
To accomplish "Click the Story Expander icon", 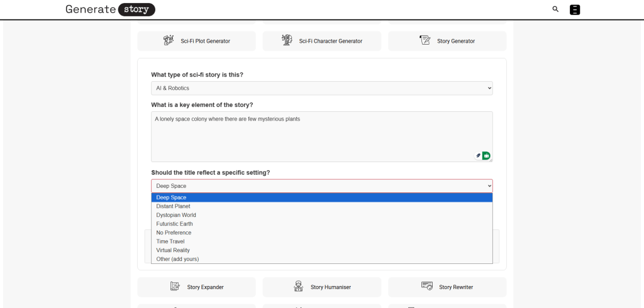I will pyautogui.click(x=175, y=287).
